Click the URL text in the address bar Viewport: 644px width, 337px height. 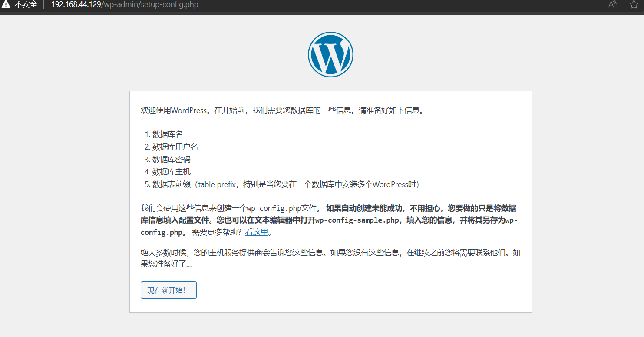pos(125,5)
